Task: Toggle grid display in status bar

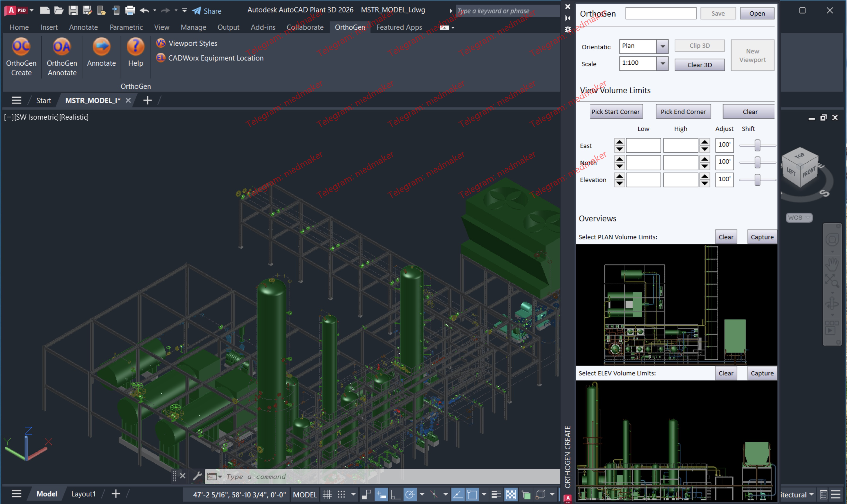Action: click(x=327, y=495)
